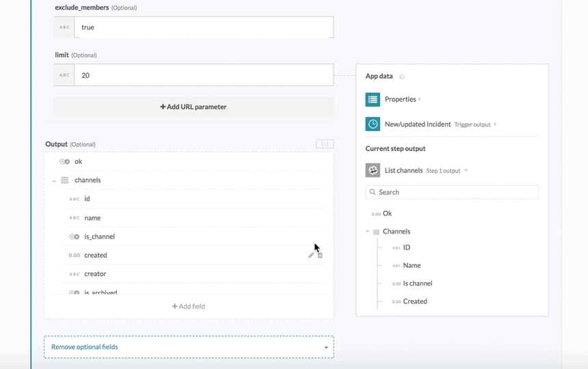Click the New/updated Incident clock icon

tap(373, 124)
